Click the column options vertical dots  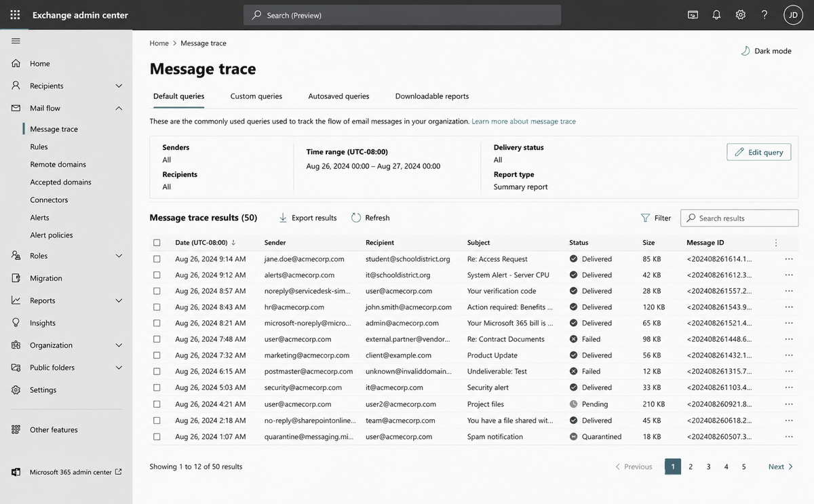click(x=776, y=243)
